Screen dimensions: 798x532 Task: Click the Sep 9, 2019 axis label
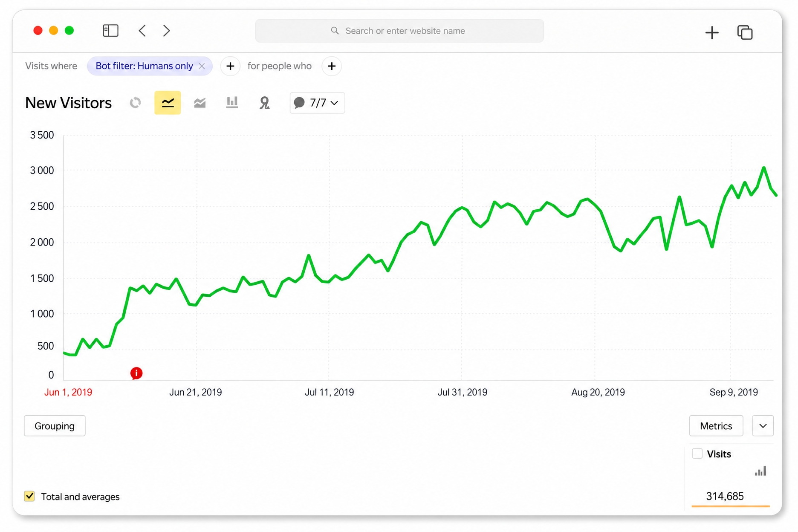coord(734,392)
